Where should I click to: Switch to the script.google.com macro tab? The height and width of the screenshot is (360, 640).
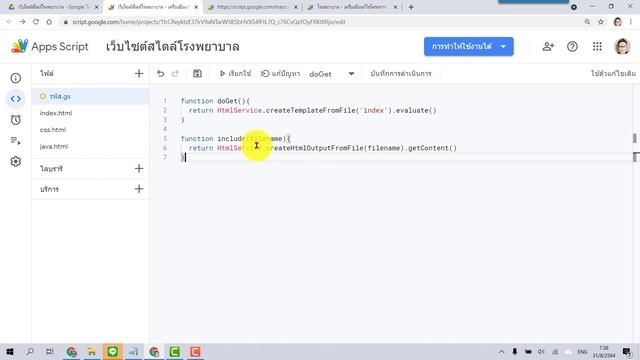(252, 7)
